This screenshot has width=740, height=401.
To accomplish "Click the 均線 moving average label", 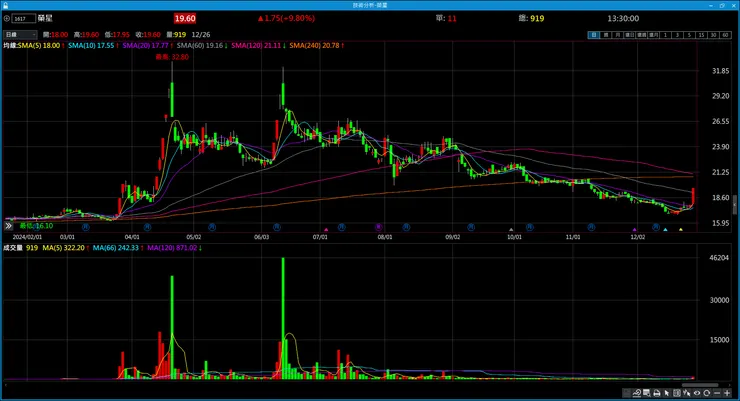I will pyautogui.click(x=10, y=45).
